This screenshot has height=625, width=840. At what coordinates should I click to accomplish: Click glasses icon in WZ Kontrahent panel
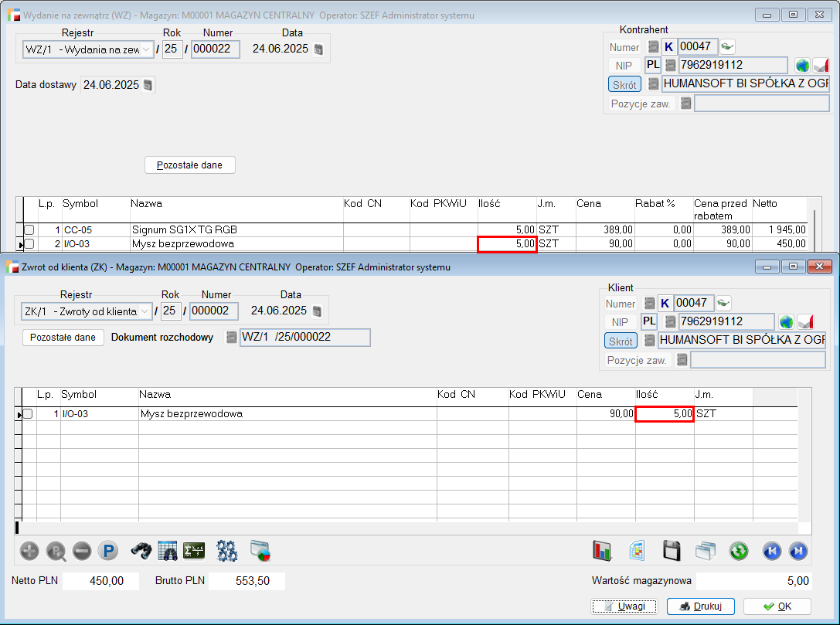727,46
